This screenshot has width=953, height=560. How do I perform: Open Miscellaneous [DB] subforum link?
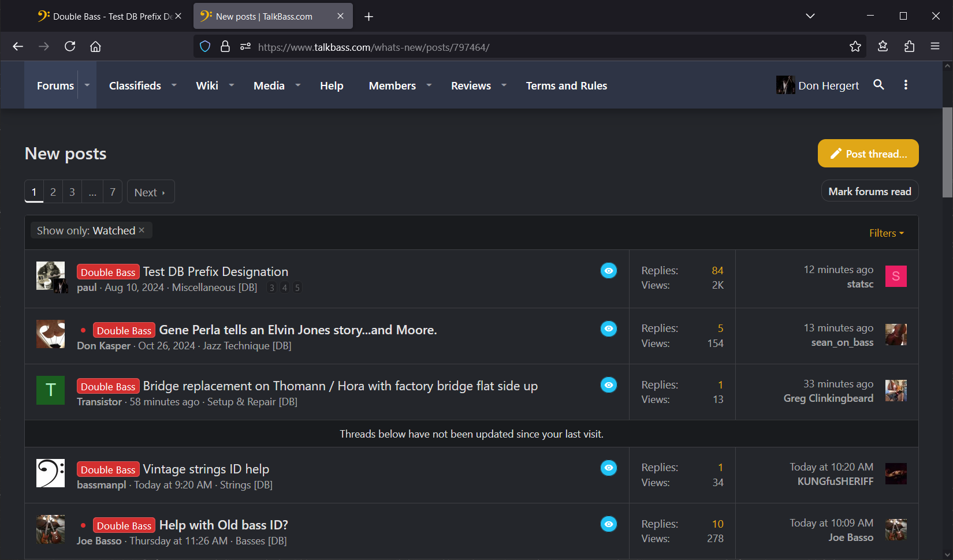[x=214, y=288]
